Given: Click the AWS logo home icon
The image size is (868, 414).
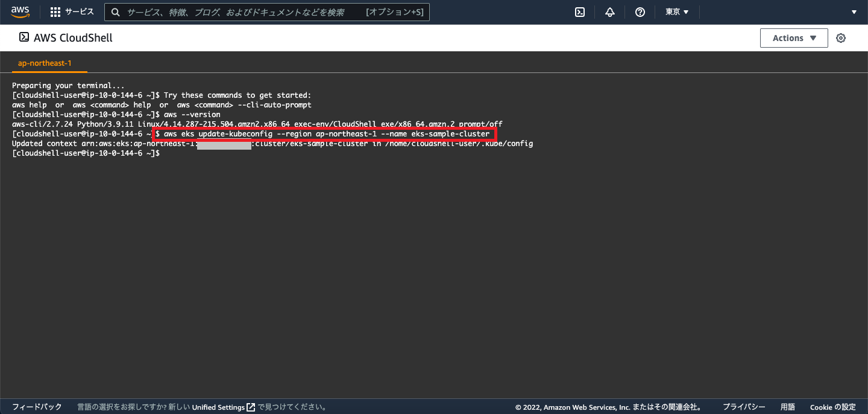Looking at the screenshot, I should 20,12.
